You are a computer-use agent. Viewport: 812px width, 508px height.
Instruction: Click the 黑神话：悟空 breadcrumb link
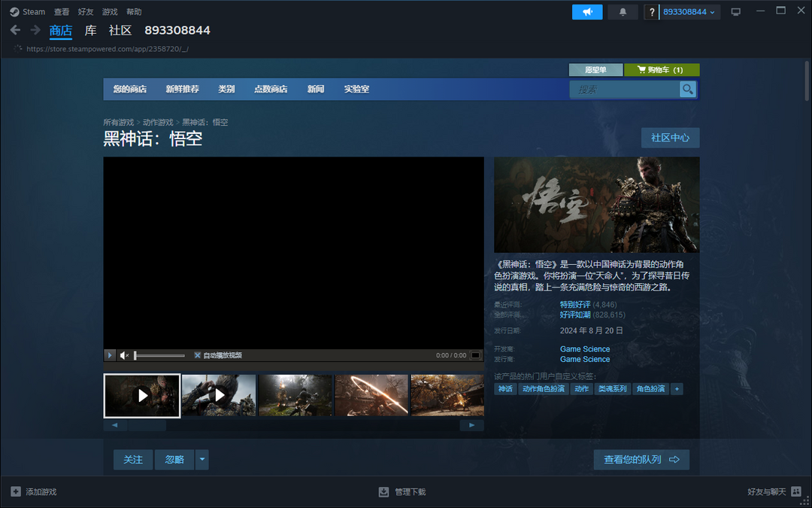205,123
